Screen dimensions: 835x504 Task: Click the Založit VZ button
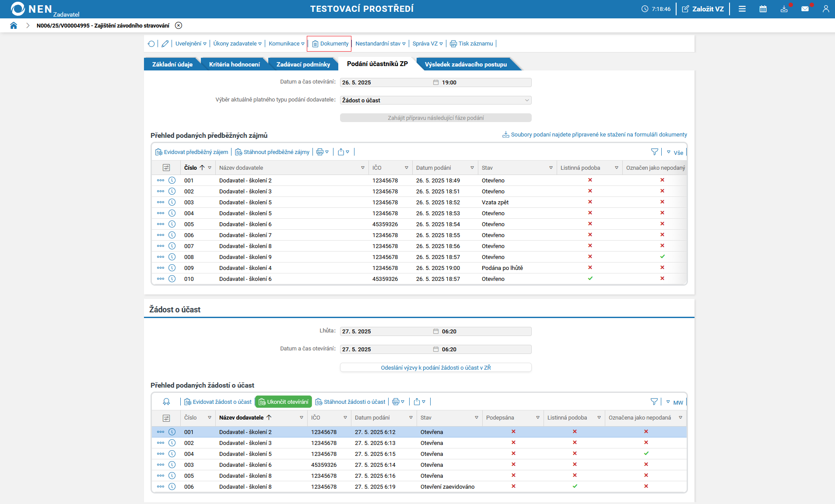[x=703, y=9]
